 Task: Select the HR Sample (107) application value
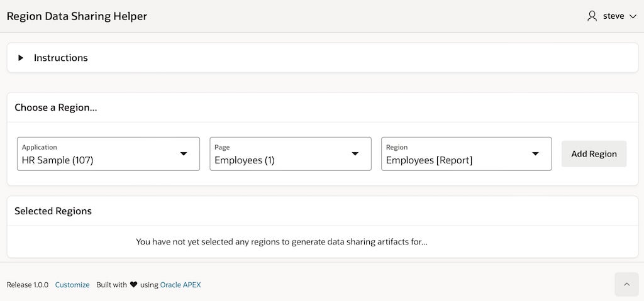click(x=58, y=160)
